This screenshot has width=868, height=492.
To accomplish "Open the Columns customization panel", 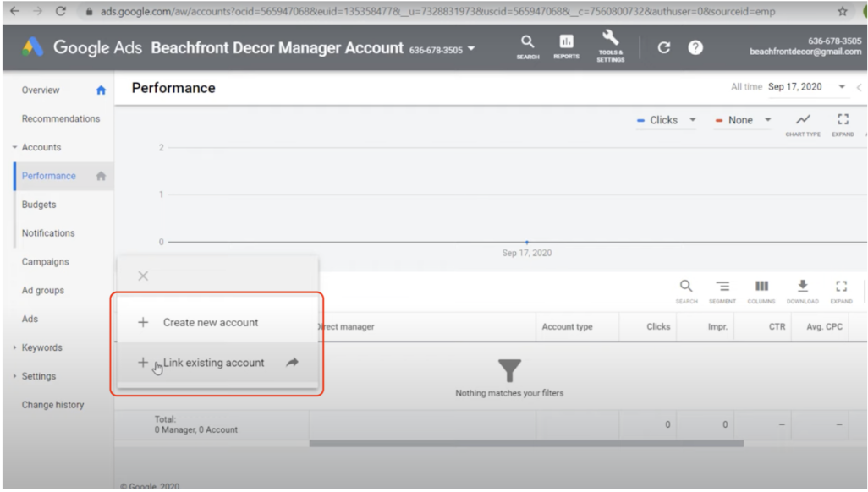I will 762,290.
